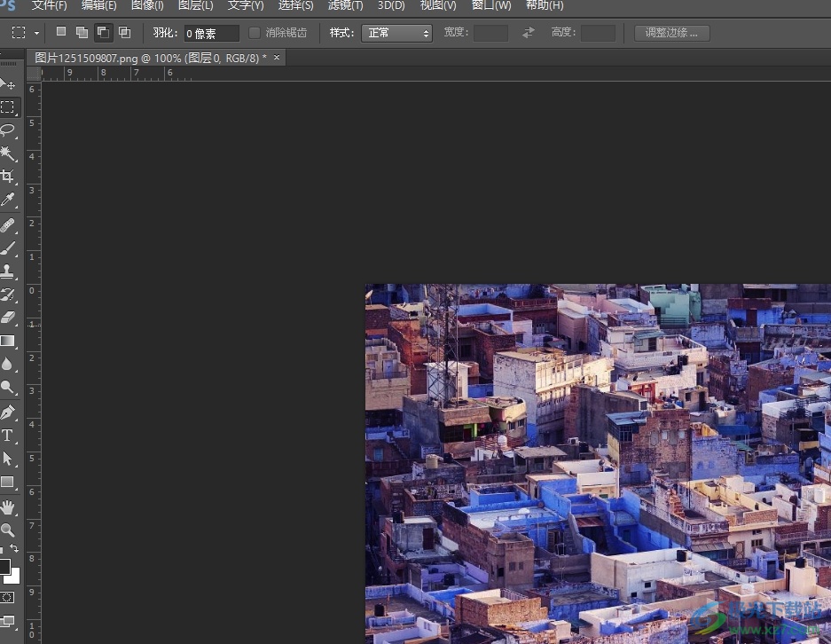Switch to add-to-selection mode
The width and height of the screenshot is (831, 644).
82,33
